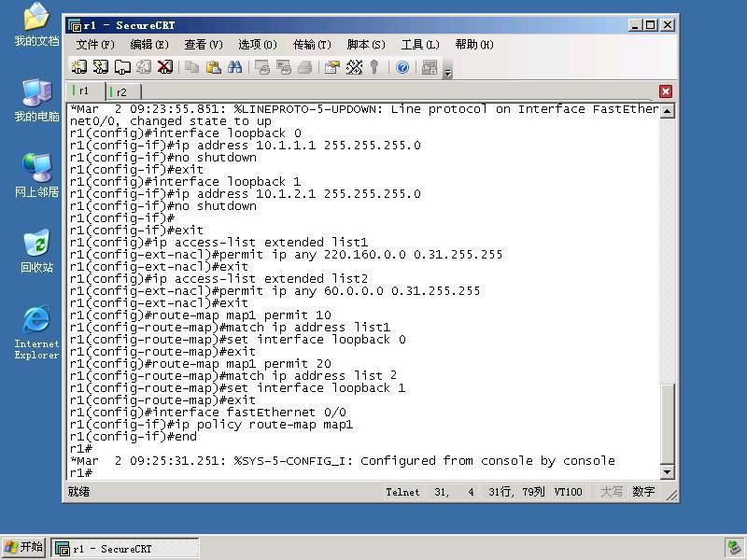
Task: Click the Quick Connect lightning icon
Action: pyautogui.click(x=101, y=67)
